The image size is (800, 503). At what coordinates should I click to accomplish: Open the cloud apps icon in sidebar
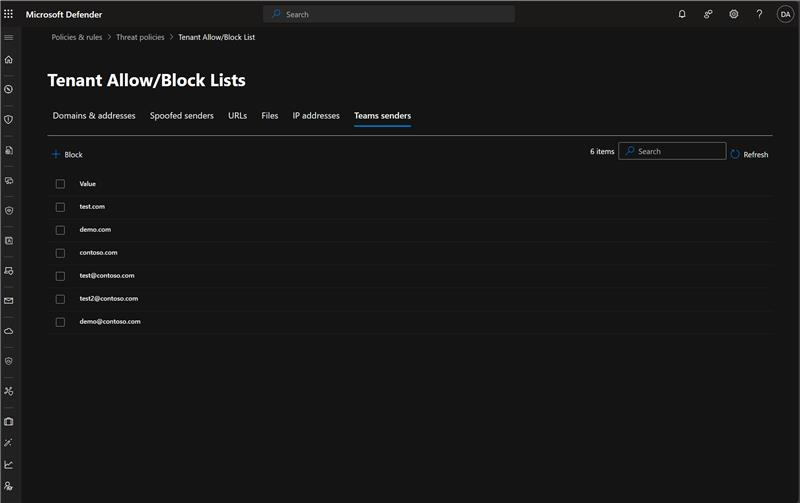click(x=9, y=330)
